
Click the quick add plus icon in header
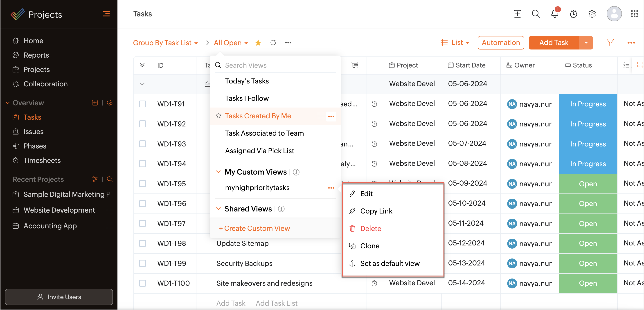517,14
